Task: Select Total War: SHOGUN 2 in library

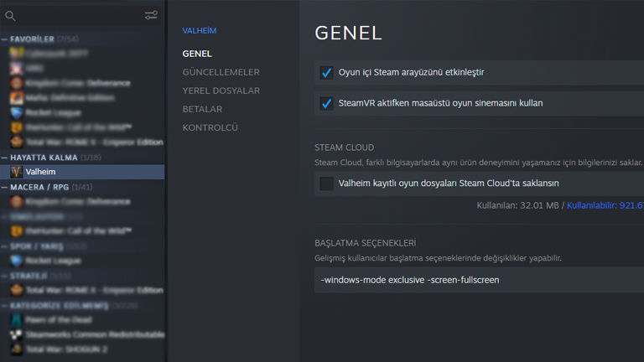Action: pos(82,349)
